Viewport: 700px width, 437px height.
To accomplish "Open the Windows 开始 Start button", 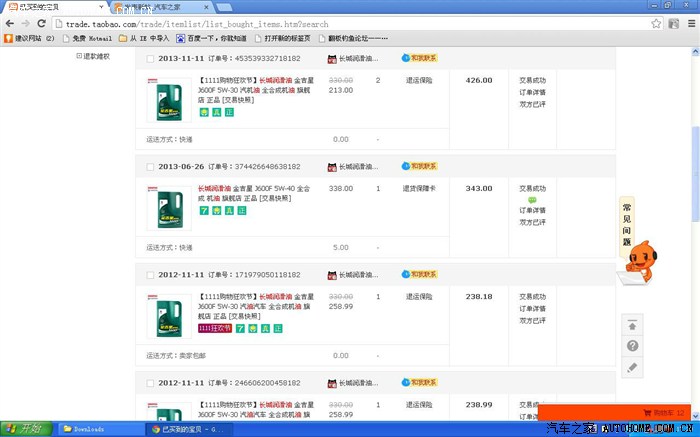I will click(23, 429).
